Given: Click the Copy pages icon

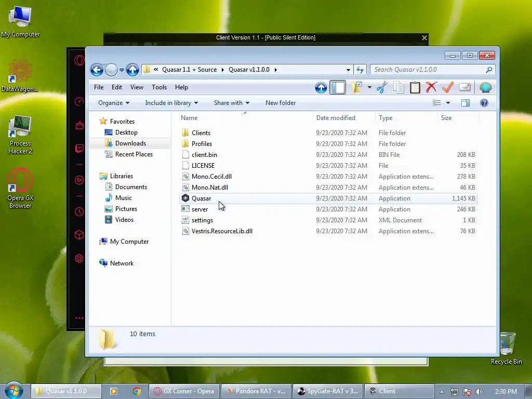Looking at the screenshot, I should (x=398, y=87).
